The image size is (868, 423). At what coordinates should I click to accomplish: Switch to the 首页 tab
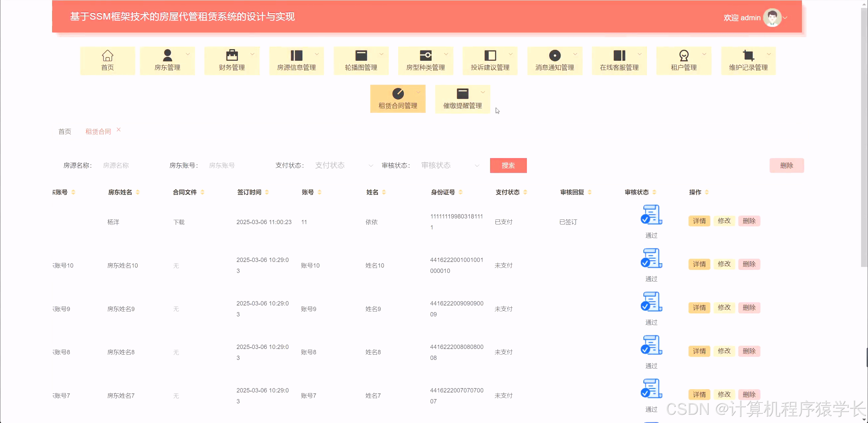65,131
